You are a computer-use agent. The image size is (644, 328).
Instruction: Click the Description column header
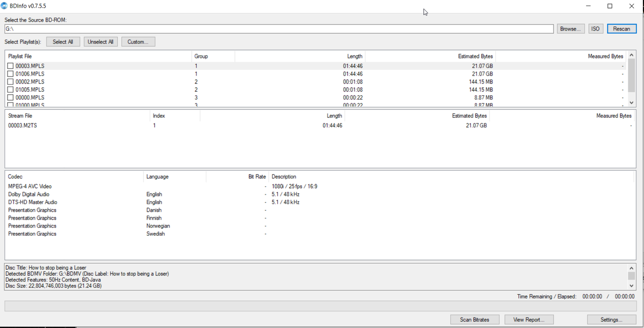(x=451, y=177)
